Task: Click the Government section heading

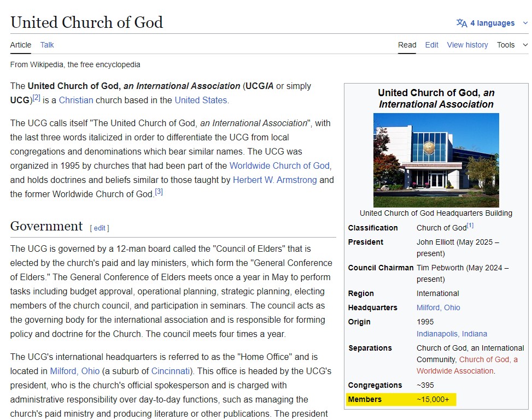Action: [46, 226]
